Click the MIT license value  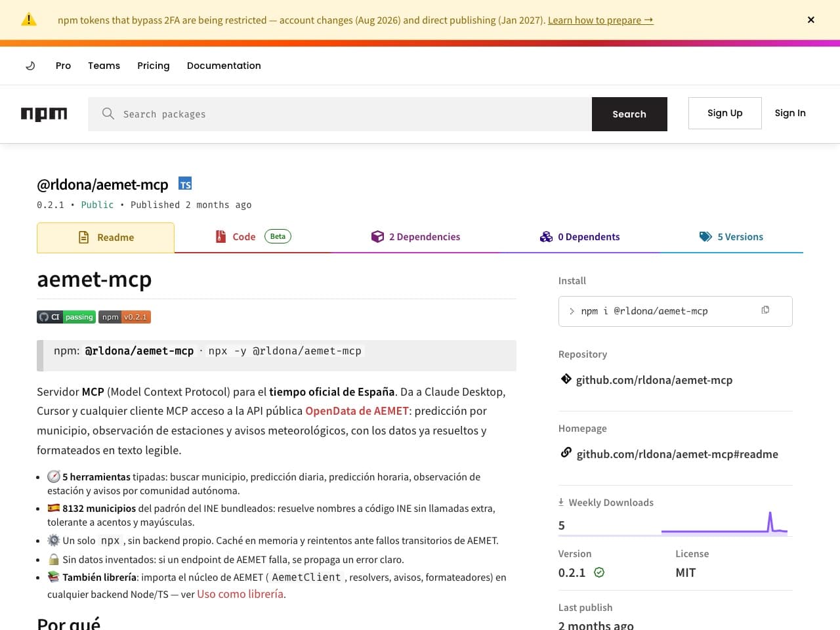pyautogui.click(x=686, y=572)
